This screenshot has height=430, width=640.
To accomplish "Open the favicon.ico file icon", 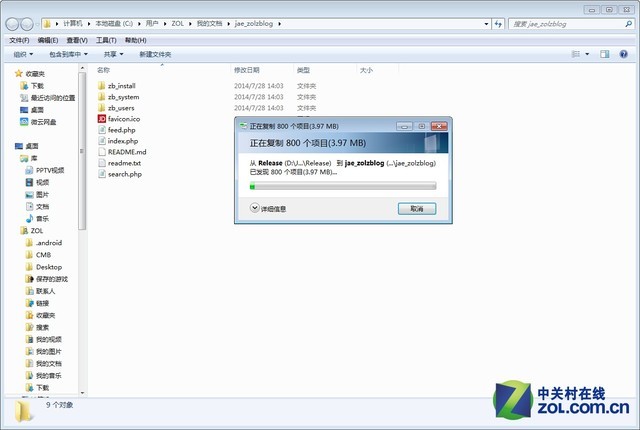I will (101, 119).
